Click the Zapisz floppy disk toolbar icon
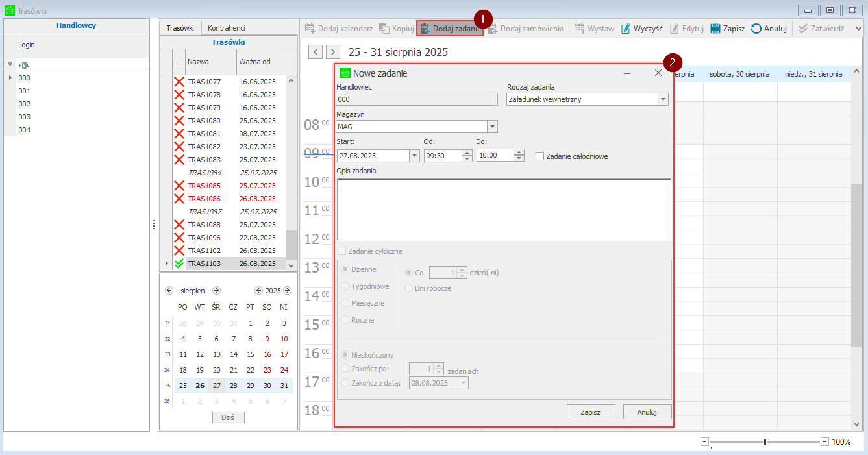 715,29
